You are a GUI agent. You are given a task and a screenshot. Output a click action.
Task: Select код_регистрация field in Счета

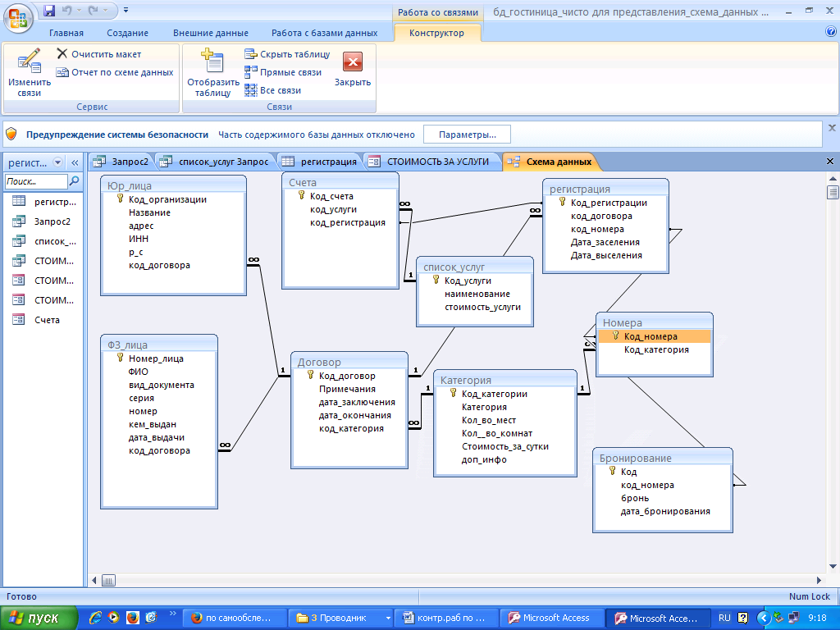[x=348, y=222]
